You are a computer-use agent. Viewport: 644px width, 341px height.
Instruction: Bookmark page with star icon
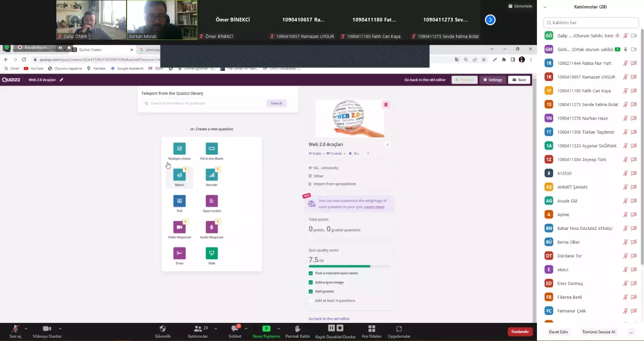click(484, 60)
